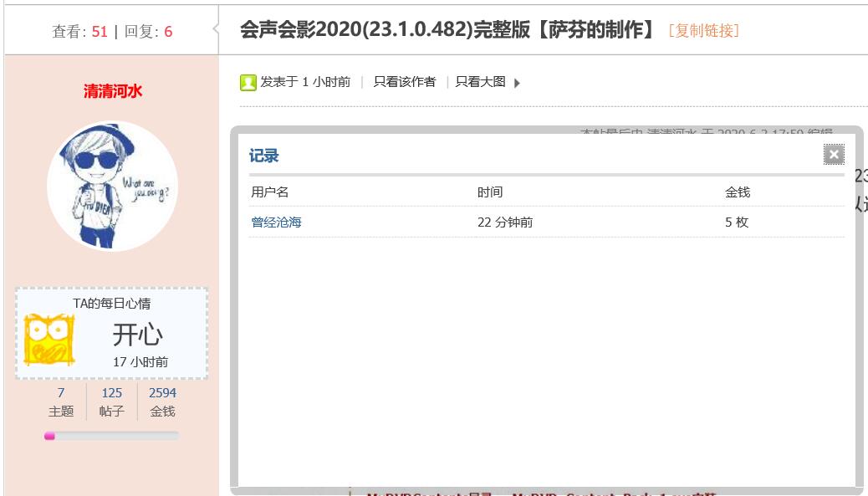
Task: Click the yellow mood emoticon icon
Action: click(49, 339)
